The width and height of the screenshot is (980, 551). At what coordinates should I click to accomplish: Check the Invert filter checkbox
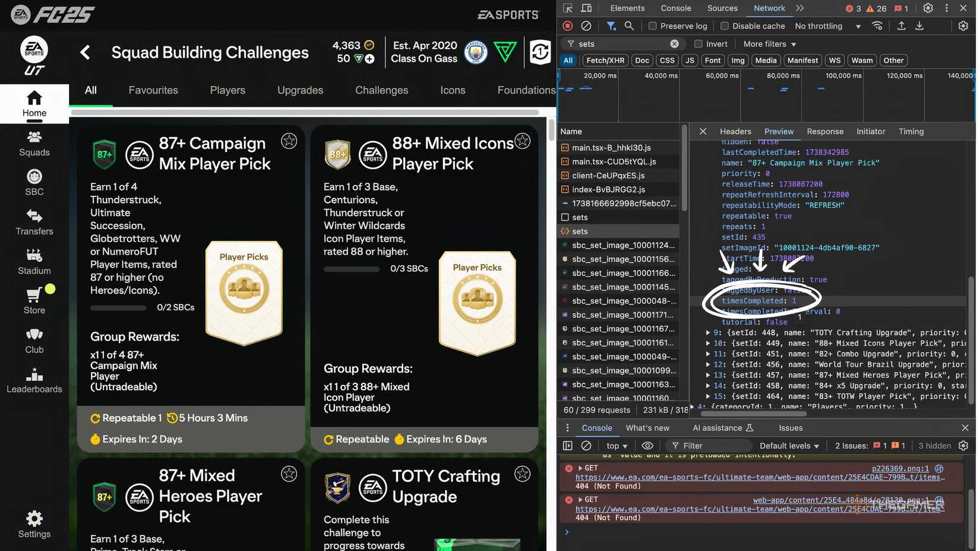(x=698, y=44)
